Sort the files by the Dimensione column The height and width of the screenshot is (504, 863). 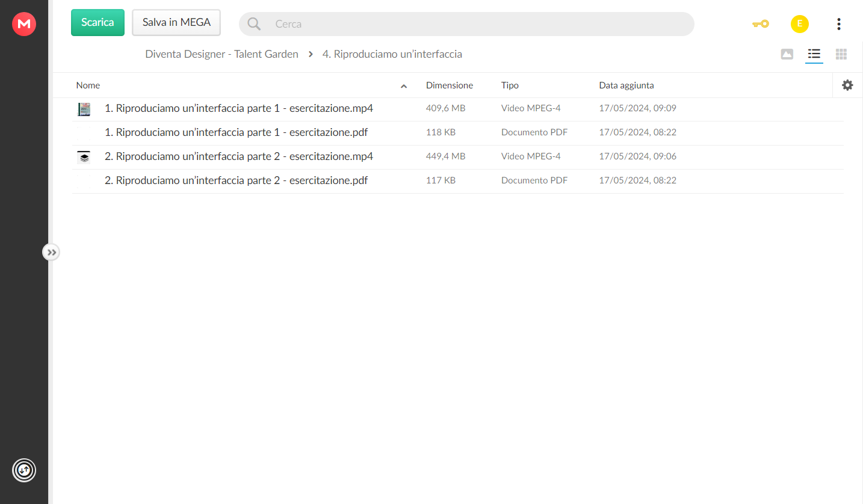pyautogui.click(x=450, y=85)
